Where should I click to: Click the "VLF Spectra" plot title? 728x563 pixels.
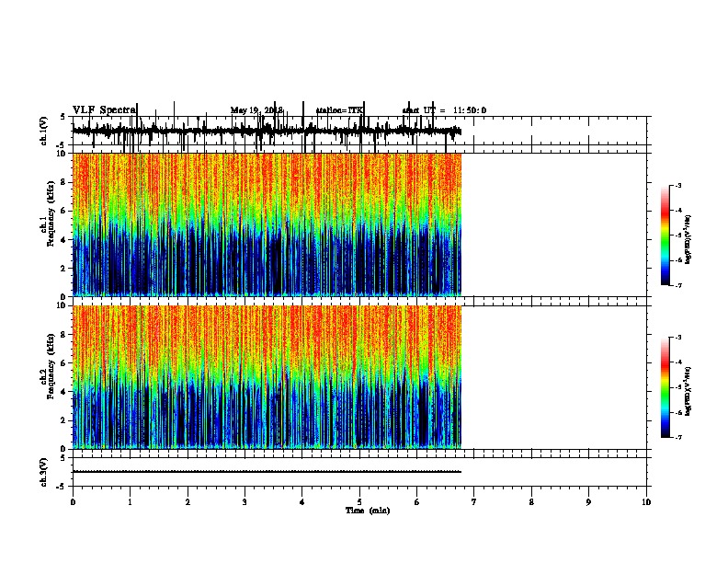click(104, 110)
